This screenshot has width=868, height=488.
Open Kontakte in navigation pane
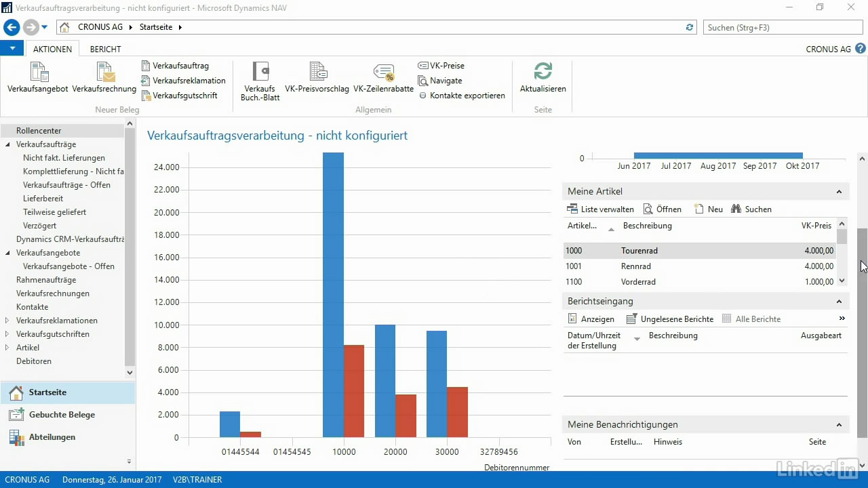click(x=32, y=307)
